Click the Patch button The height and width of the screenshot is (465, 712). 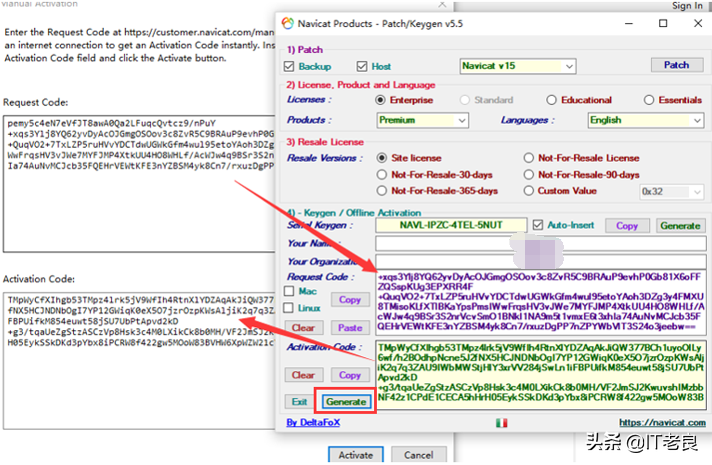click(677, 65)
